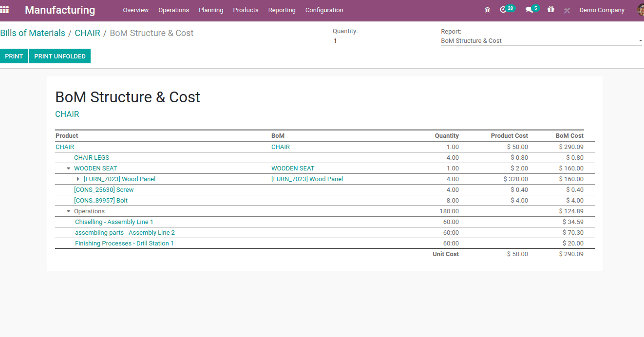This screenshot has height=337, width=644.
Task: Click Finishing Processes cost $ 20.00
Action: coord(573,243)
